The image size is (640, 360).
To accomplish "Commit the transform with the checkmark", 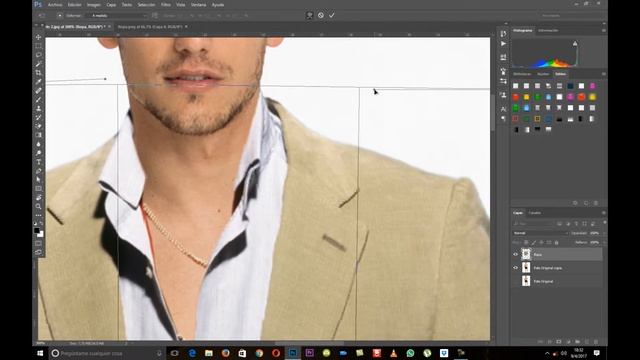I will click(332, 15).
